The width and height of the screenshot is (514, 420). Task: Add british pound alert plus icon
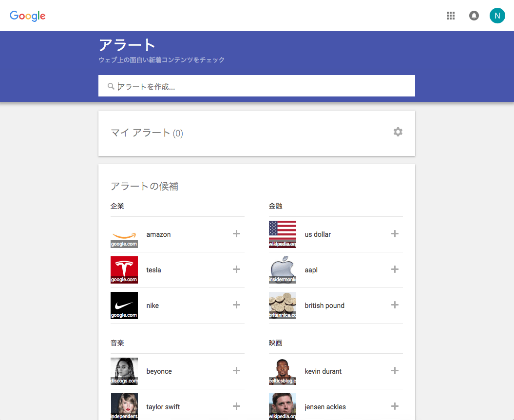tap(395, 305)
